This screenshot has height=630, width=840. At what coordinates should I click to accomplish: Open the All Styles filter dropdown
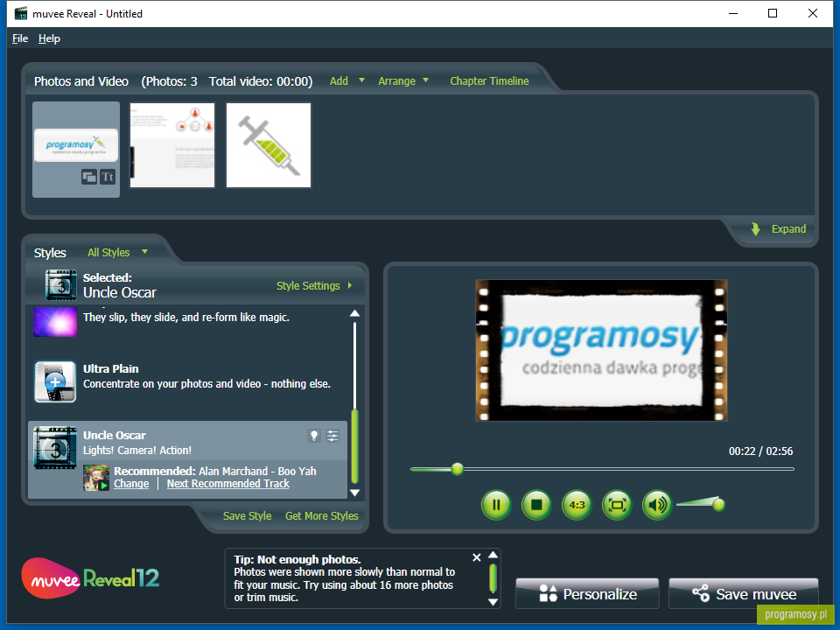(117, 252)
